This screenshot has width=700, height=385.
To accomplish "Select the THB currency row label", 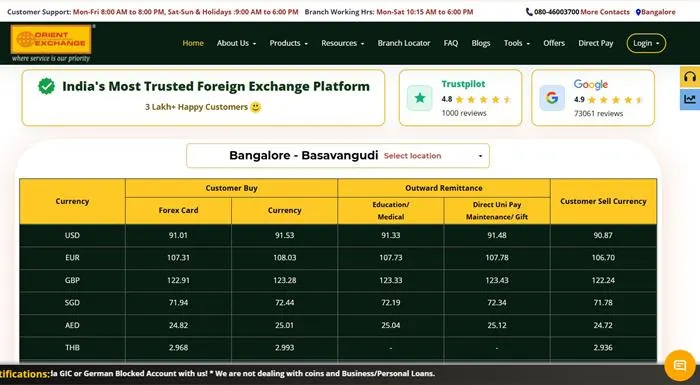I will [72, 347].
